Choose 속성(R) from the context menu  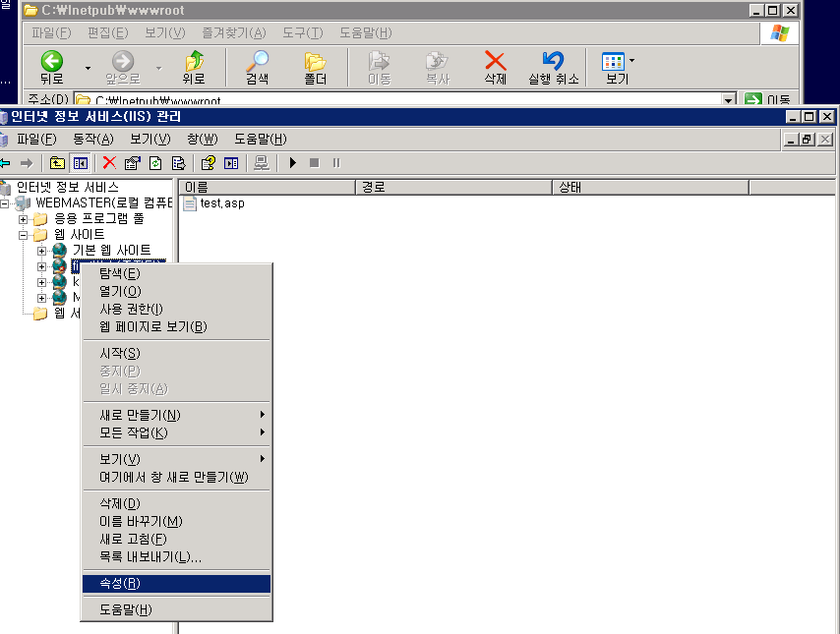tap(176, 584)
